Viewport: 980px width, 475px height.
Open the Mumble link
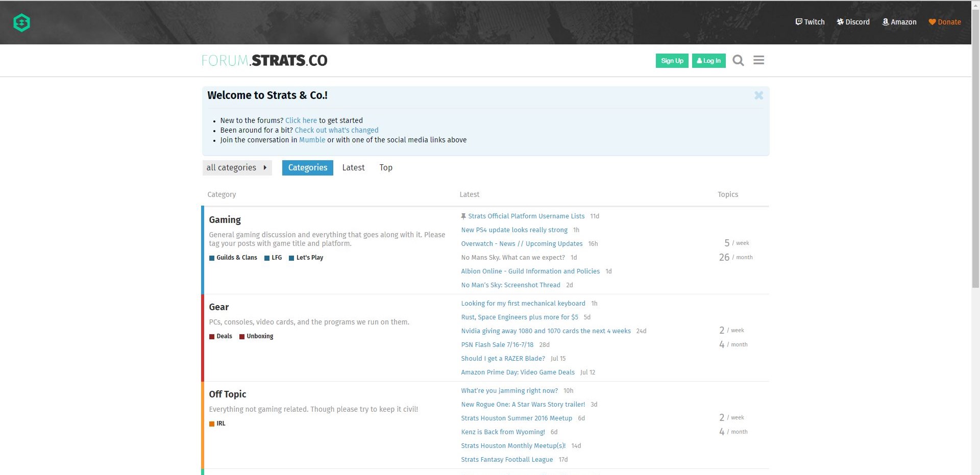(312, 140)
